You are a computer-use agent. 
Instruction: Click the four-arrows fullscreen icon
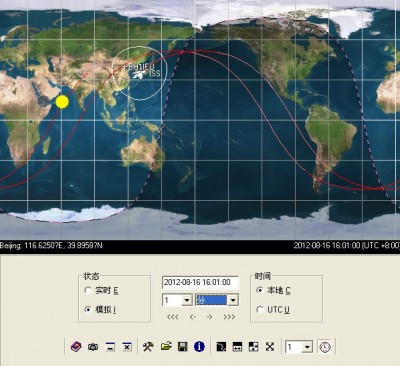pyautogui.click(x=270, y=347)
